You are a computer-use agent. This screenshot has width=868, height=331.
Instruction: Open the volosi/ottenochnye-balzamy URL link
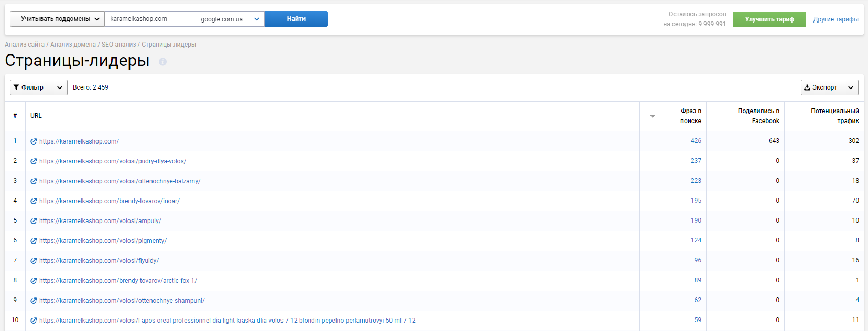tap(120, 181)
